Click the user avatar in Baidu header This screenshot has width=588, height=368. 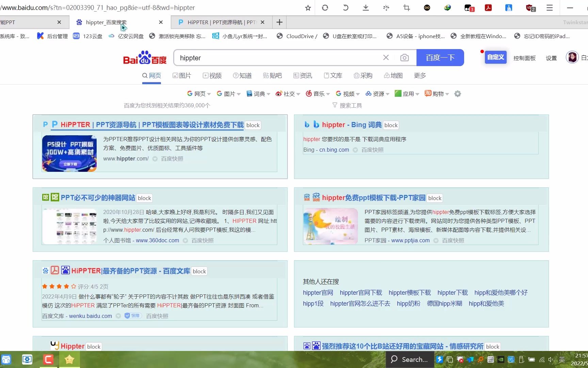point(572,57)
